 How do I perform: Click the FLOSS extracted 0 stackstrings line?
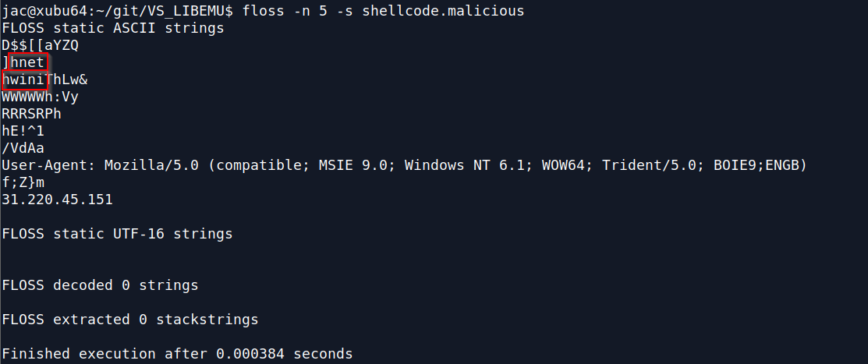pos(130,320)
